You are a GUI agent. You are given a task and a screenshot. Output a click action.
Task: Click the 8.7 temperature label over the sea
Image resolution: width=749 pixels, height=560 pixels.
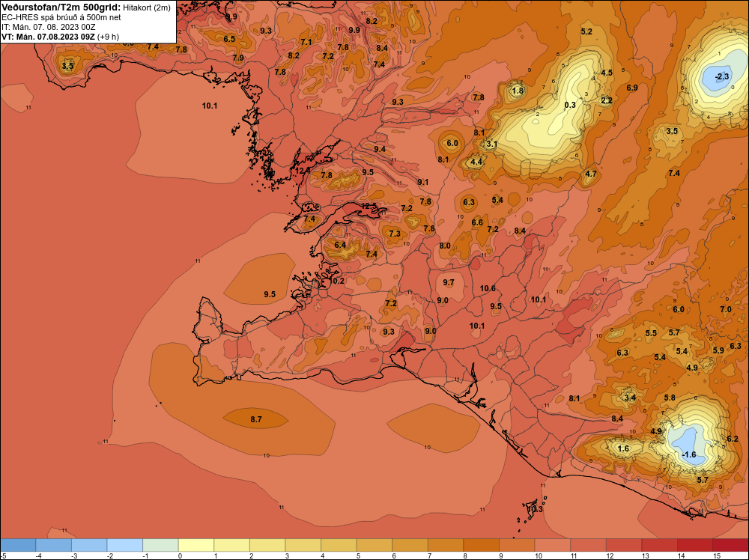pos(256,419)
